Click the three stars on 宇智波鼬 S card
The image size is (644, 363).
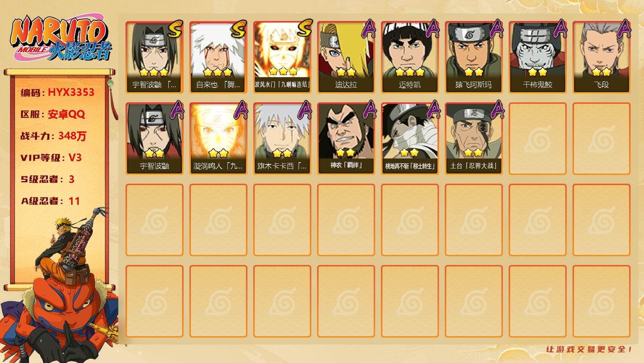click(154, 72)
